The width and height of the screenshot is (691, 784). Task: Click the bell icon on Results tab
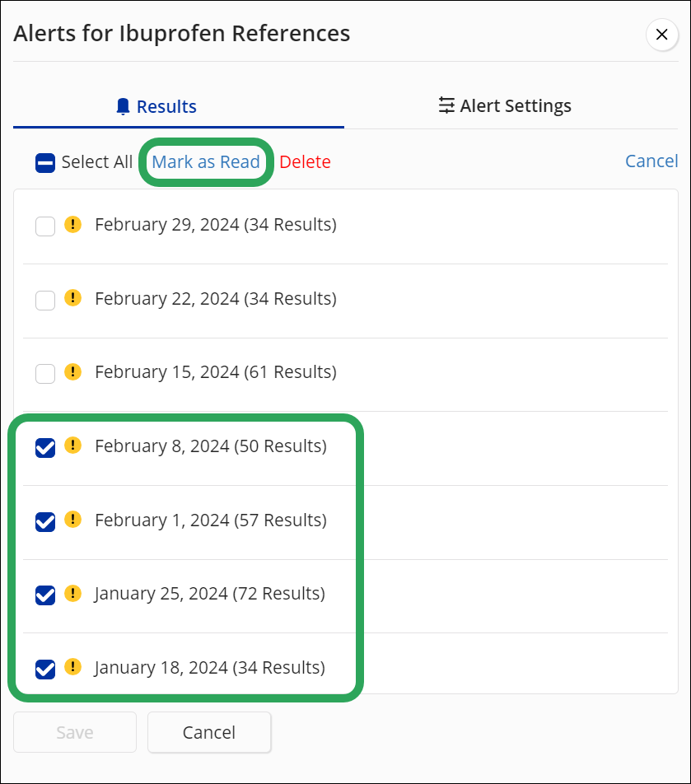[x=123, y=106]
